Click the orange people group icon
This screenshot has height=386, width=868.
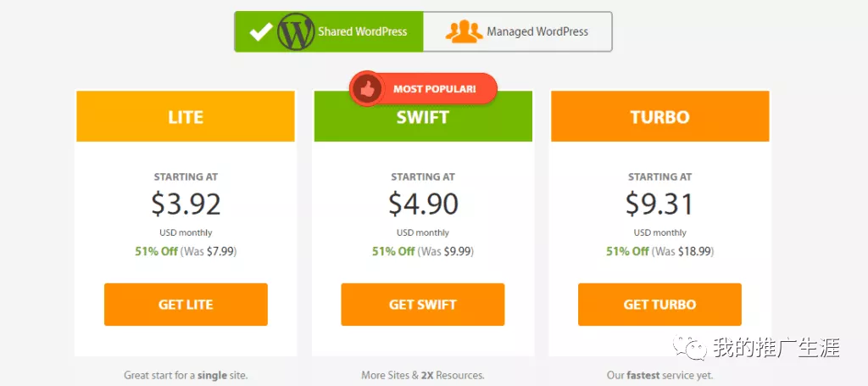464,31
